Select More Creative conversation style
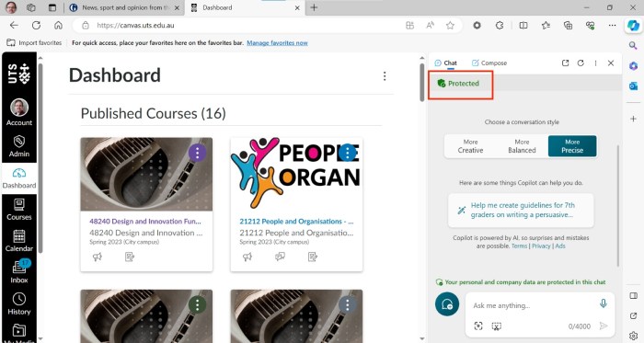The height and width of the screenshot is (343, 644). [x=470, y=146]
